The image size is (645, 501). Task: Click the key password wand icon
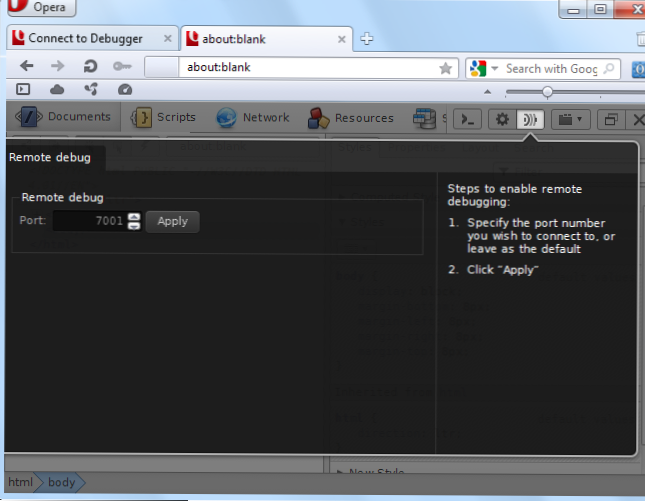point(122,67)
